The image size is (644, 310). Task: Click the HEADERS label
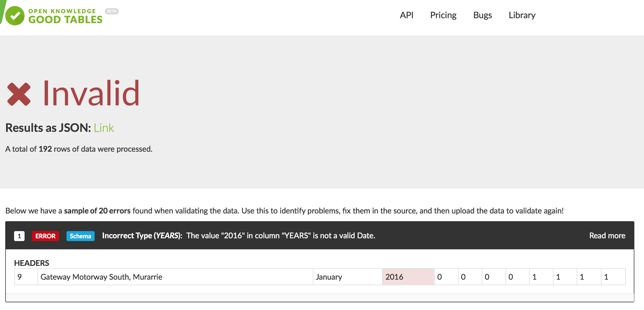(x=31, y=263)
